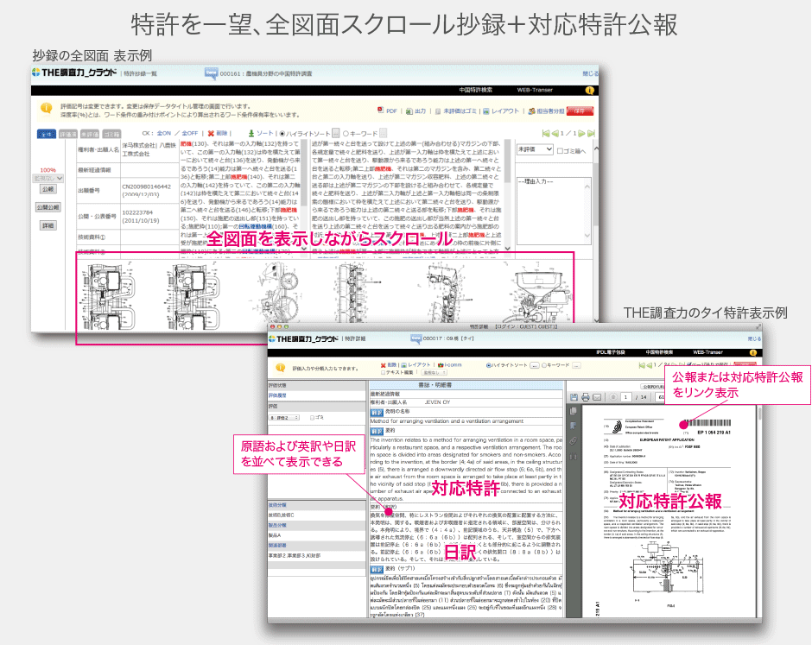The width and height of the screenshot is (812, 651).
Task: Click the レイアウト icon in the abstract list window
Action: (486, 111)
